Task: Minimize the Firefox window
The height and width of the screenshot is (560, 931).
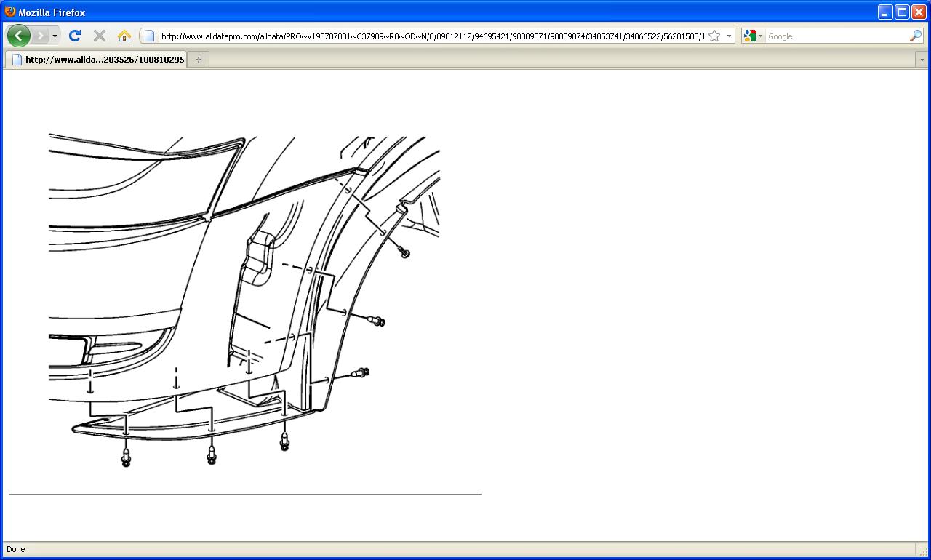Action: coord(885,12)
